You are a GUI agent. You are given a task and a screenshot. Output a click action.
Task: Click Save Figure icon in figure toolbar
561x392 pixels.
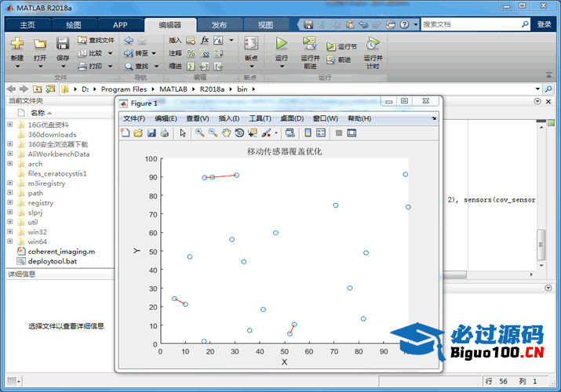pyautogui.click(x=151, y=133)
